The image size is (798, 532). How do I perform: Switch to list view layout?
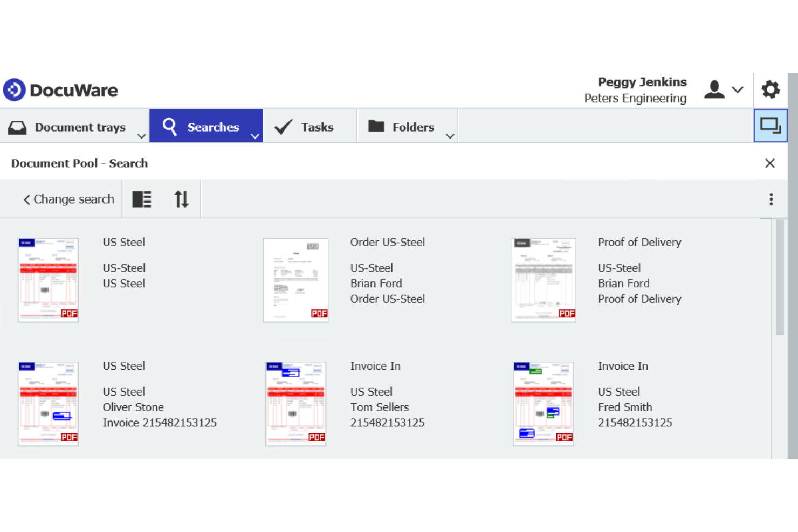(142, 199)
